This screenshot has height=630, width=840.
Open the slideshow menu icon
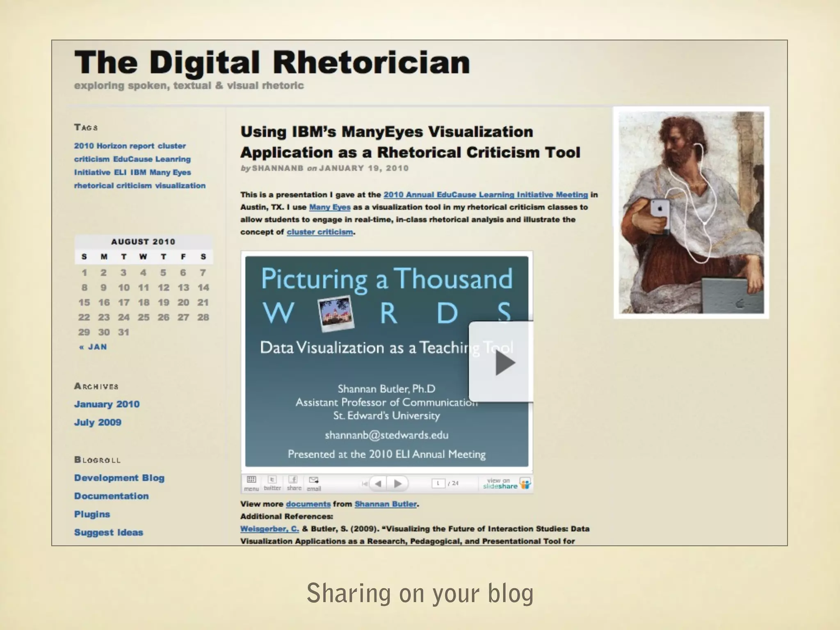pyautogui.click(x=251, y=483)
